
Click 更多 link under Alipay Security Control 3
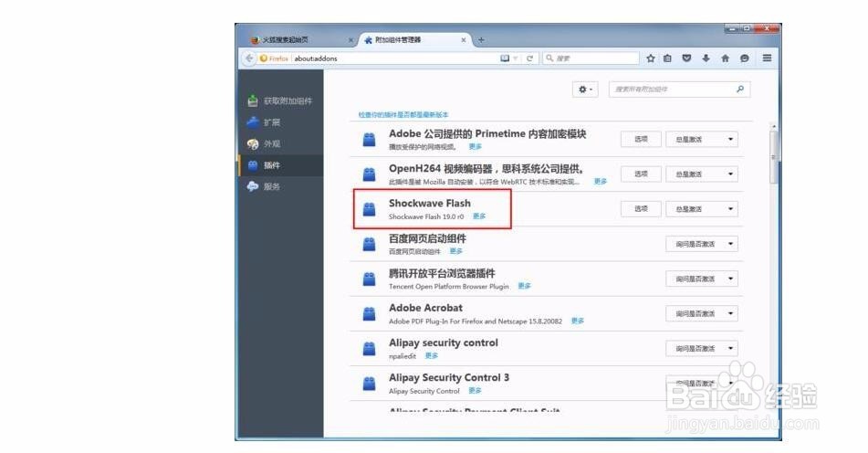click(475, 391)
